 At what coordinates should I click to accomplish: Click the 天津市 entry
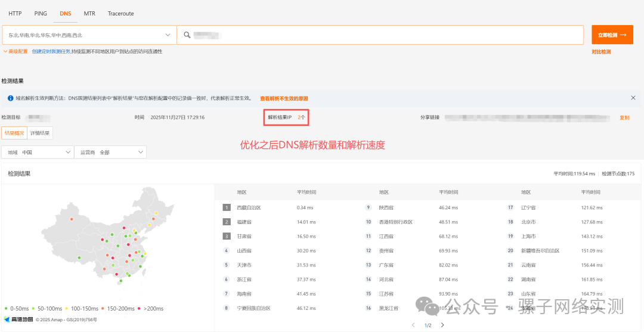click(x=244, y=265)
